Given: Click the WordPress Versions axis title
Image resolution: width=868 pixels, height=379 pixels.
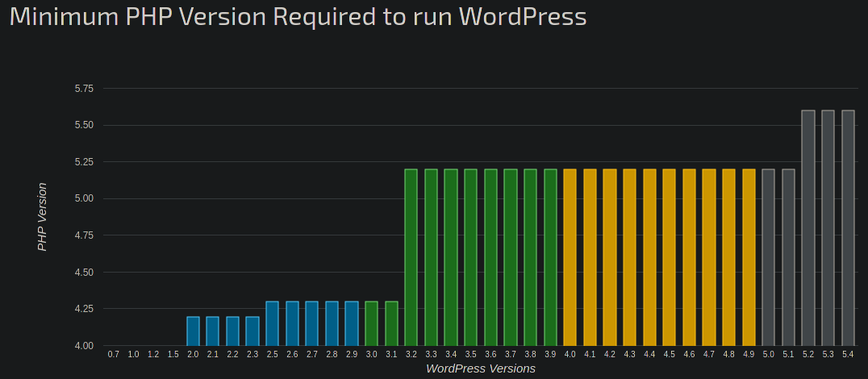Looking at the screenshot, I should click(x=481, y=369).
